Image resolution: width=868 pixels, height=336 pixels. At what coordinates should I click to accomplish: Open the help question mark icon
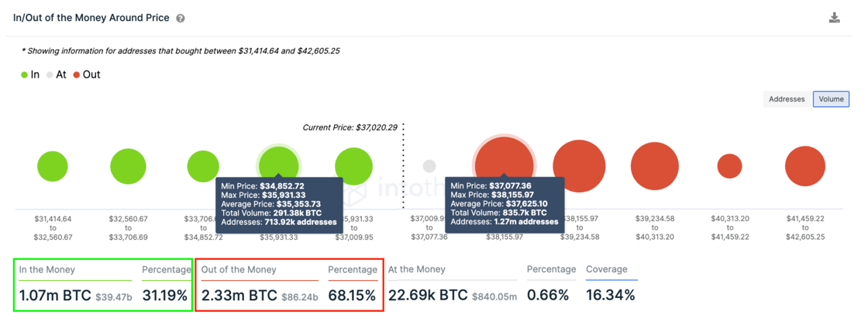[181, 18]
